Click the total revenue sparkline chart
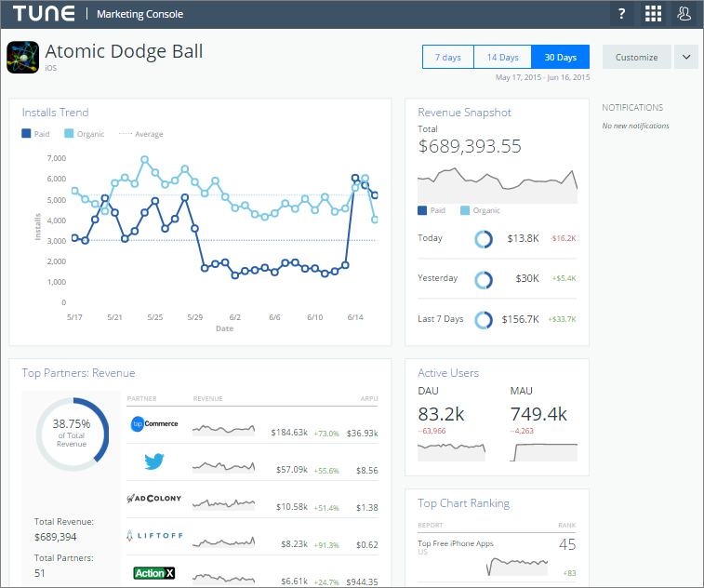 point(498,185)
